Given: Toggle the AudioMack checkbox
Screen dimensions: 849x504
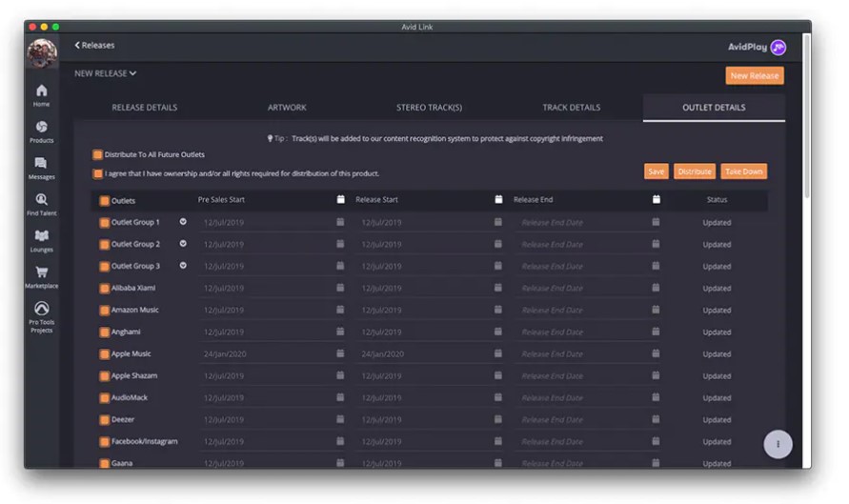Looking at the screenshot, I should click(104, 398).
